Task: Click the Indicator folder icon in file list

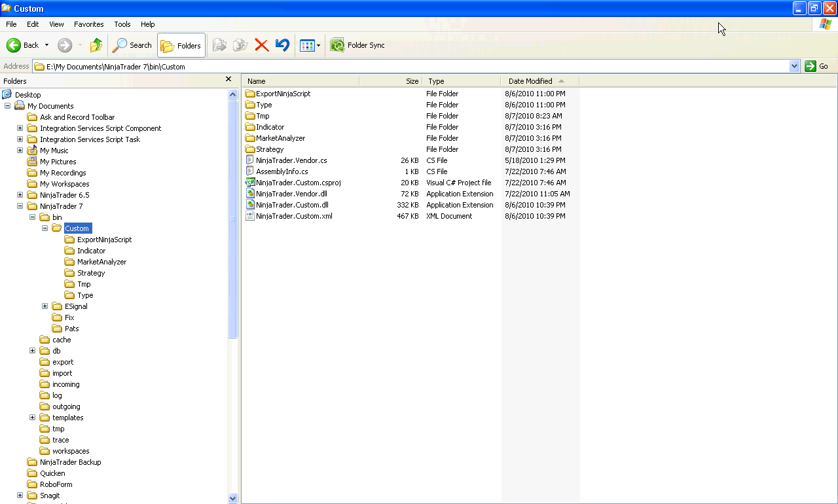Action: click(x=250, y=127)
